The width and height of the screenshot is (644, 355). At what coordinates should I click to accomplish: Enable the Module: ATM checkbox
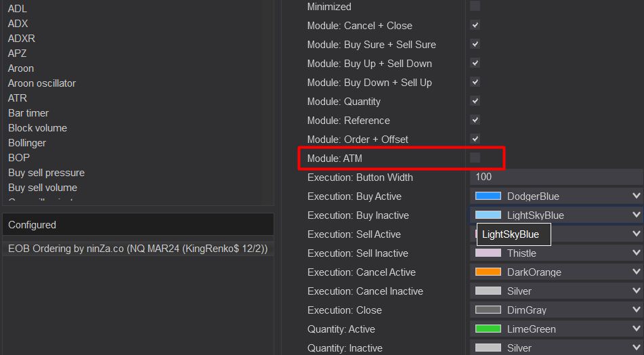click(x=475, y=158)
